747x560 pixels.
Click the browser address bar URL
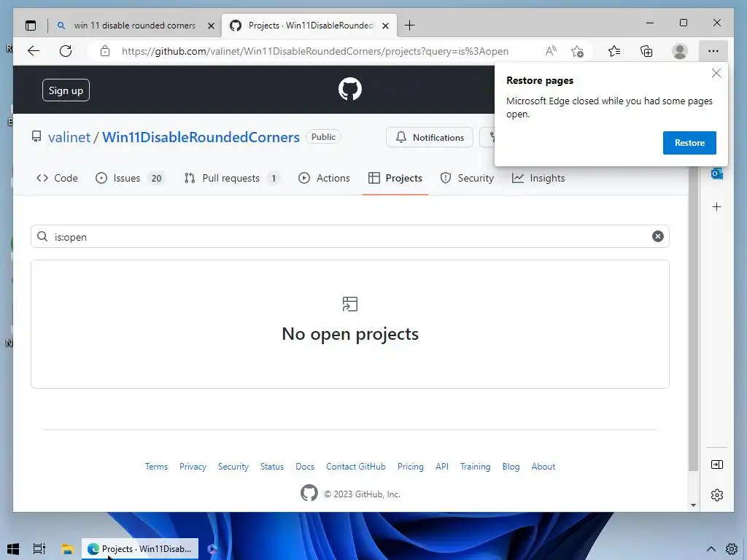(x=315, y=51)
